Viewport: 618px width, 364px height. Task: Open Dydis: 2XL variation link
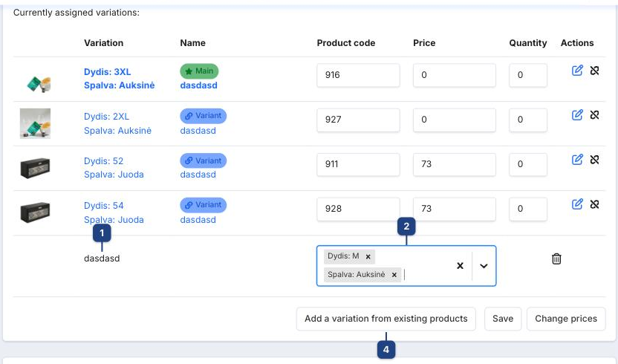tap(106, 117)
